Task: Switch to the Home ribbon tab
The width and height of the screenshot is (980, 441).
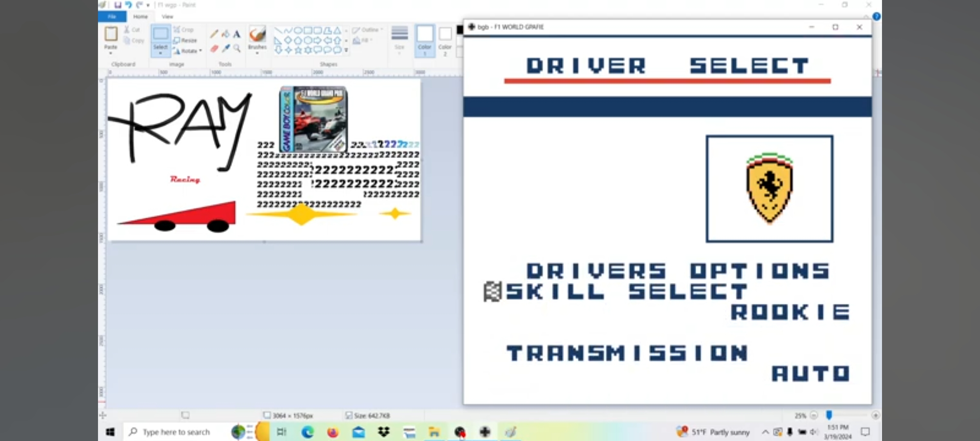Action: 140,17
